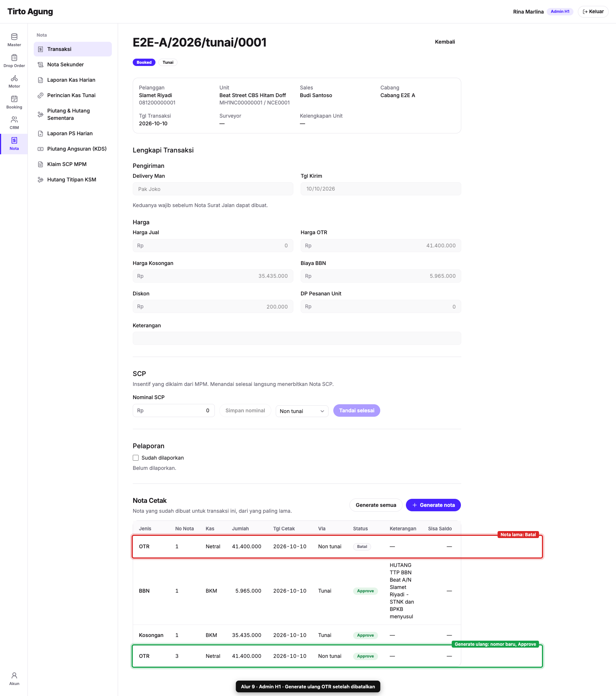Click the Generate nota button

pos(433,505)
